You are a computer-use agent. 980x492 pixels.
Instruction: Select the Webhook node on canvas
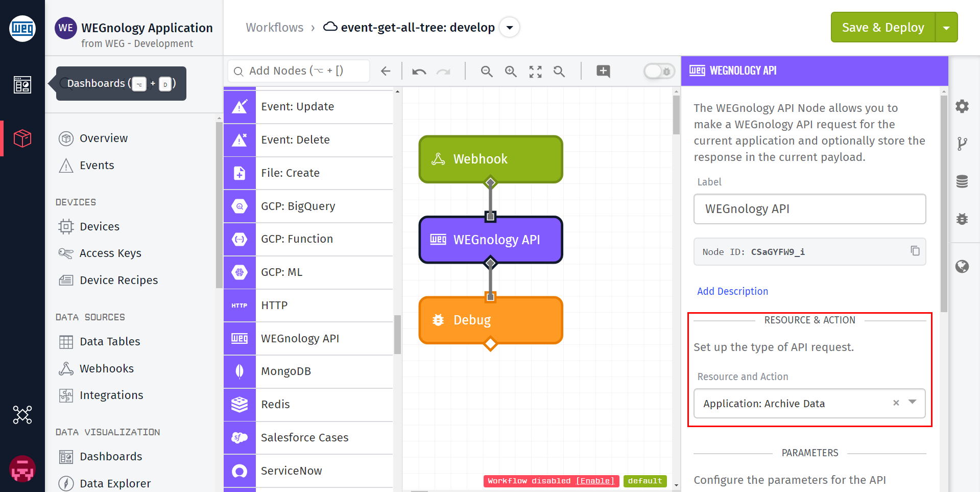491,159
